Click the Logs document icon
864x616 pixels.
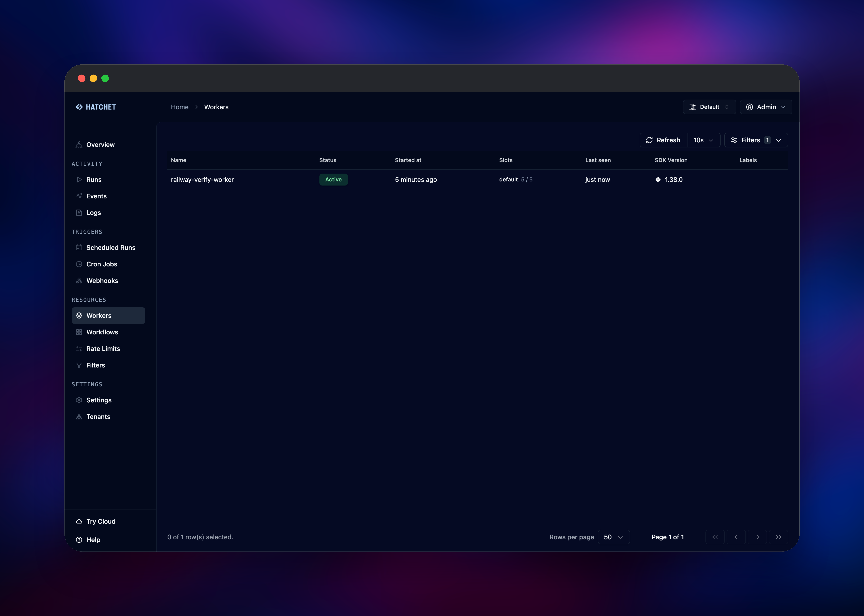click(x=79, y=213)
